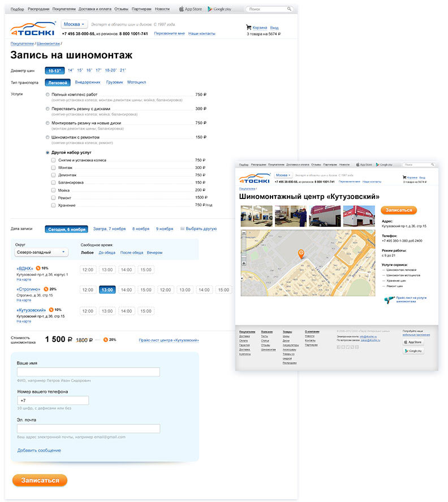Viewport: 448px width, 502px height.
Task: Open Прайс-лист центра «Кутузовский» link
Action: coord(169,340)
